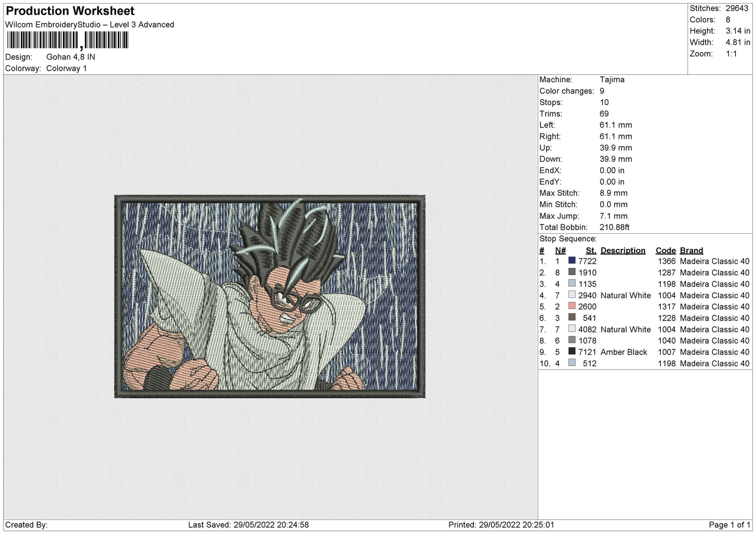
Task: Click the design name Gohan 4,8 IN
Action: (71, 57)
